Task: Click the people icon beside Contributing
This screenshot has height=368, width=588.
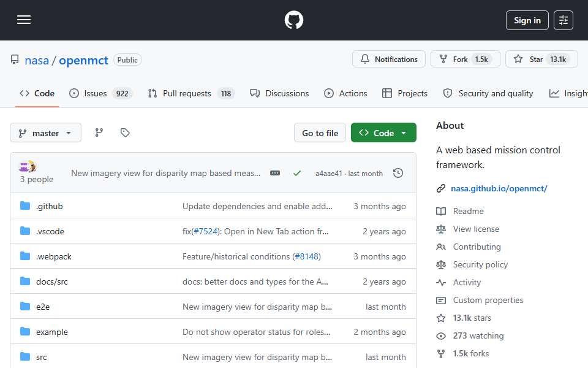Action: click(x=441, y=247)
